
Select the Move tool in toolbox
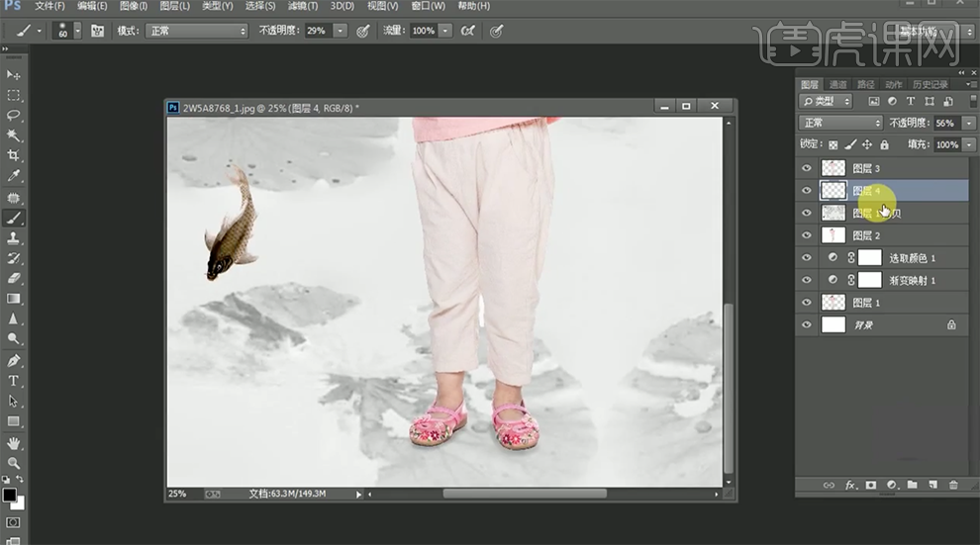pyautogui.click(x=13, y=75)
